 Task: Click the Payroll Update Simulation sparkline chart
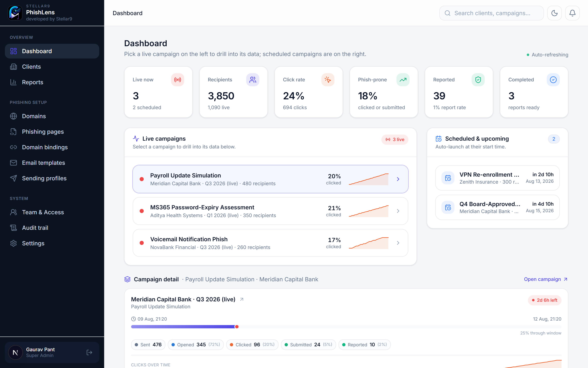click(369, 179)
